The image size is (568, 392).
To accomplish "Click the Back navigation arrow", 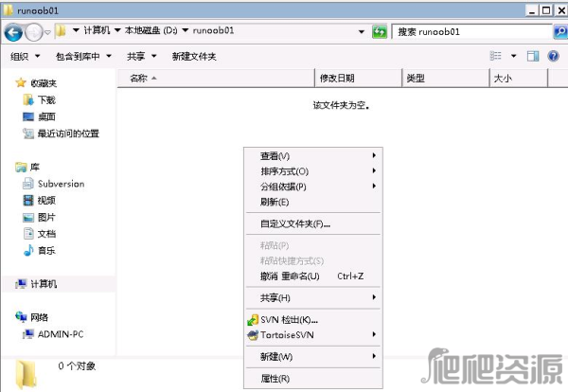I will tap(13, 32).
